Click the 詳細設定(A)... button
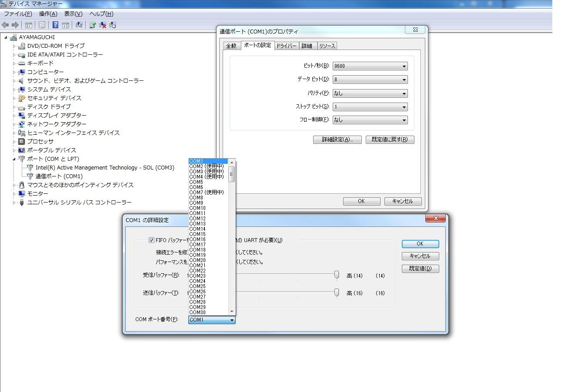 tap(337, 140)
